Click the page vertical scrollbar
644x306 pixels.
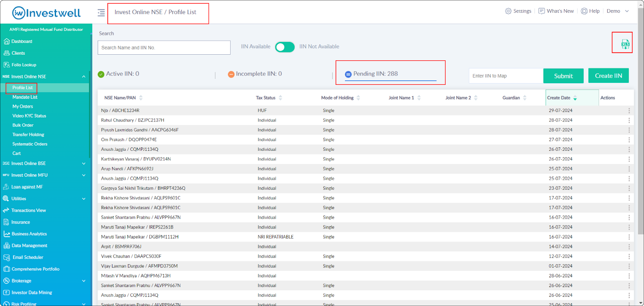tap(641, 121)
